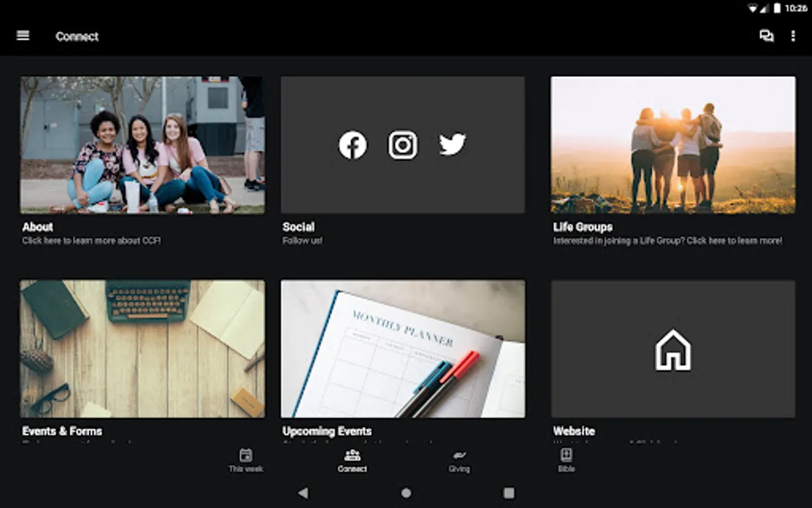812x508 pixels.
Task: Tap the Instagram icon
Action: (403, 145)
